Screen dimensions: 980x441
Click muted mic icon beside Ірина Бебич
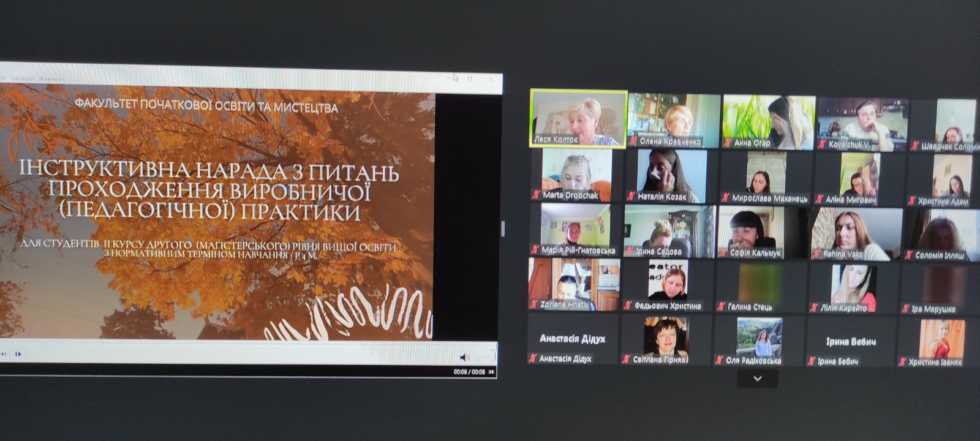click(812, 361)
